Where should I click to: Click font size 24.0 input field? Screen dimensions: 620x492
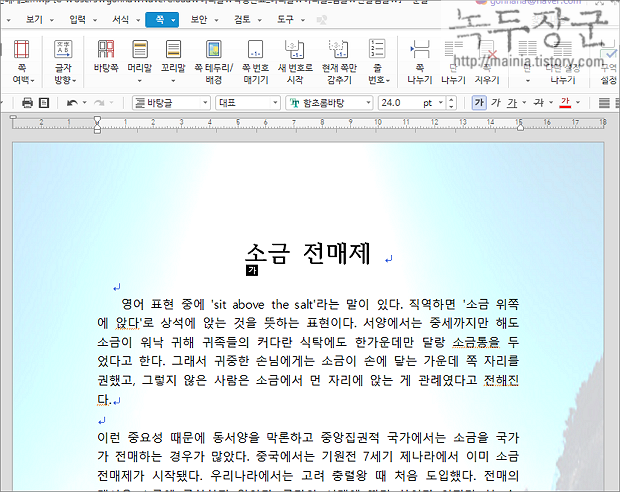(x=399, y=103)
